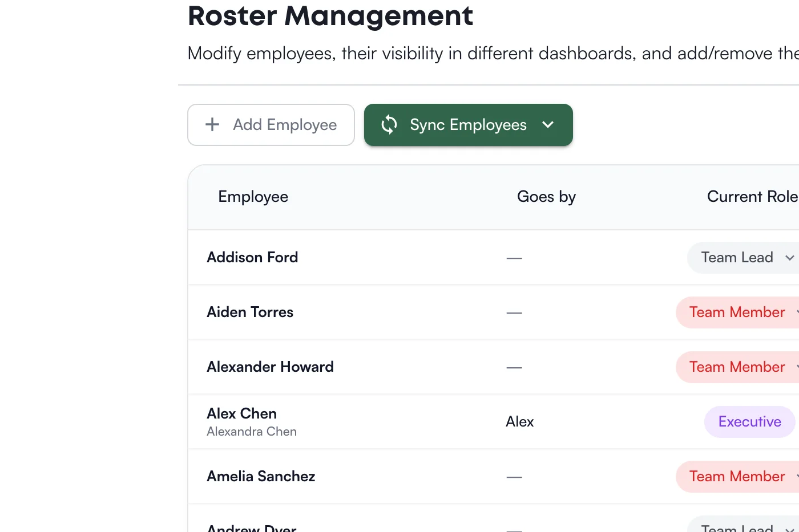Open the Sync Employees dropdown chevron
Screen dimensions: 799x532
click(548, 124)
